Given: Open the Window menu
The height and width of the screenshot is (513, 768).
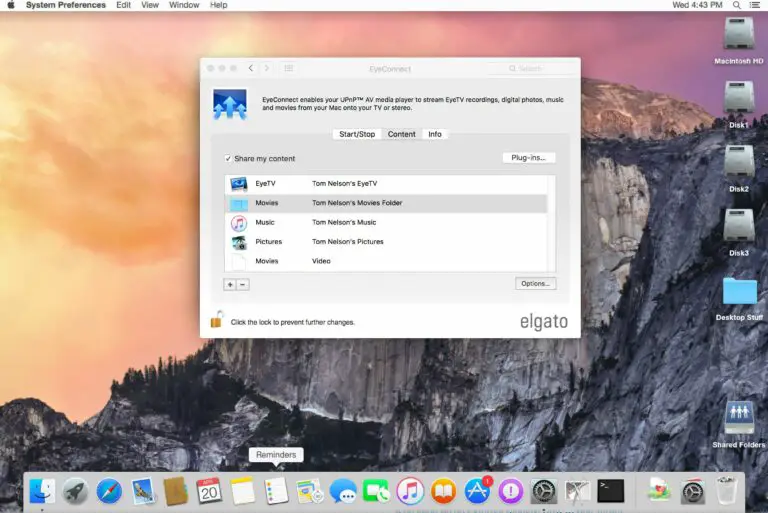Looking at the screenshot, I should (184, 5).
